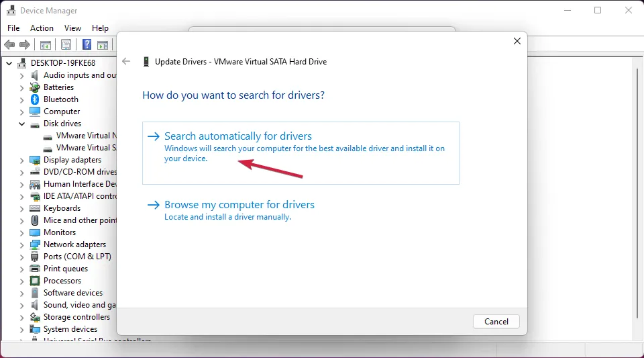
Task: Close the Update Drivers dialog
Action: click(x=517, y=41)
